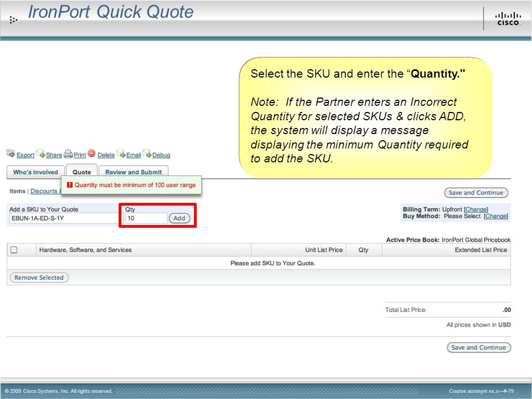Click the Active Price Book label
The height and width of the screenshot is (399, 532).
click(412, 240)
